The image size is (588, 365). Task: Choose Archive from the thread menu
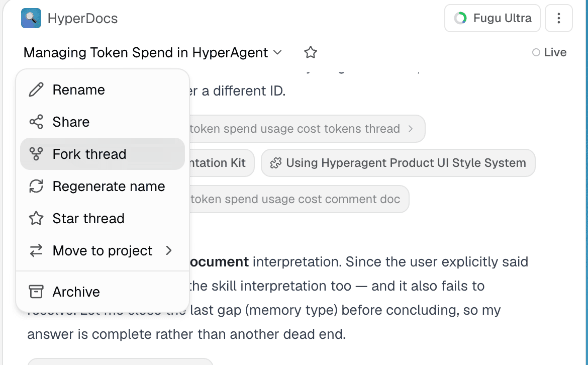(x=103, y=292)
